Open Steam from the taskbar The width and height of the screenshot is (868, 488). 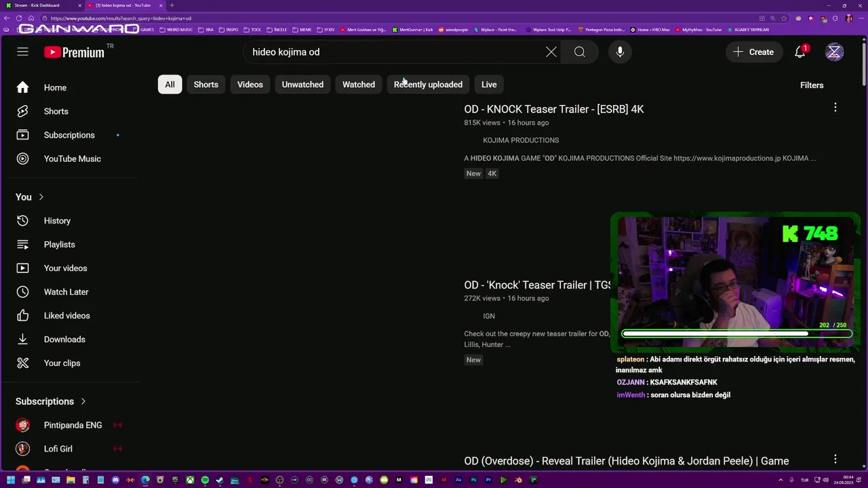click(x=220, y=480)
